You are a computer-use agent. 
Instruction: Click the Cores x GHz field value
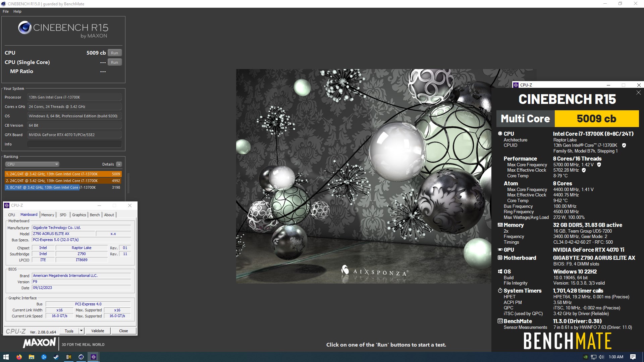(x=74, y=107)
